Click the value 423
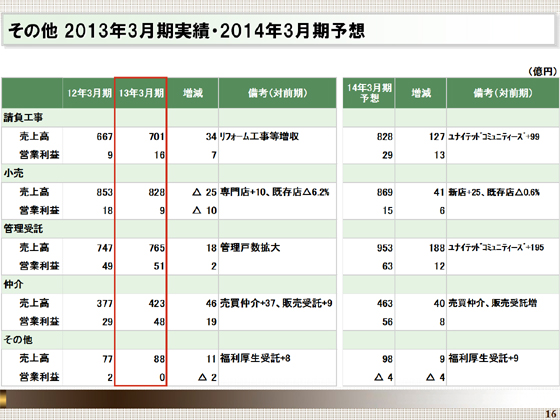Viewport: 560px width, 420px height. (157, 304)
